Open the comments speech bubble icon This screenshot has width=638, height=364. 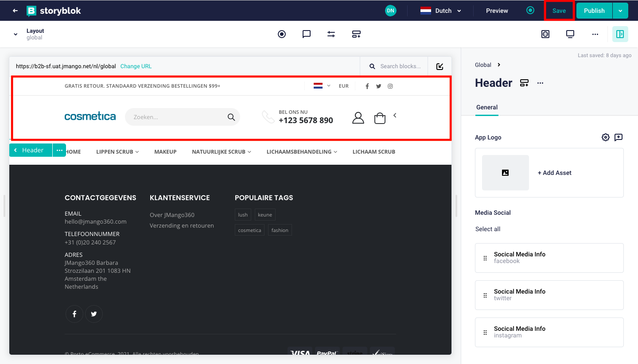(x=307, y=34)
